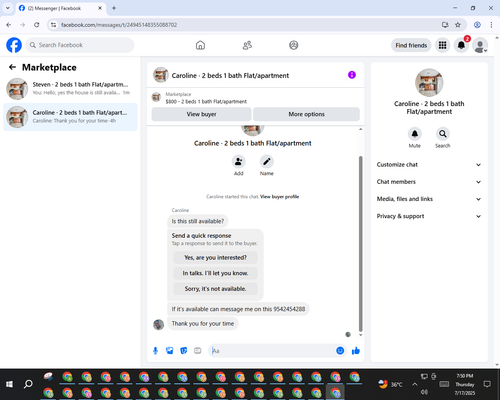This screenshot has width=500, height=400.
Task: Mute the conversation with bell icon
Action: point(415,134)
